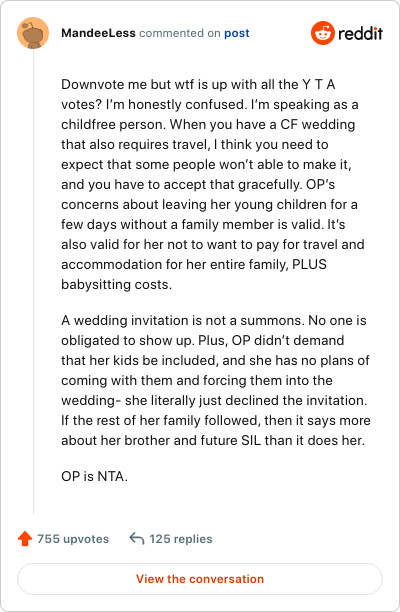Screen dimensions: 400x612
Task: Click the "A wedding invitation is not a summons" sentence
Action: [x=183, y=320]
